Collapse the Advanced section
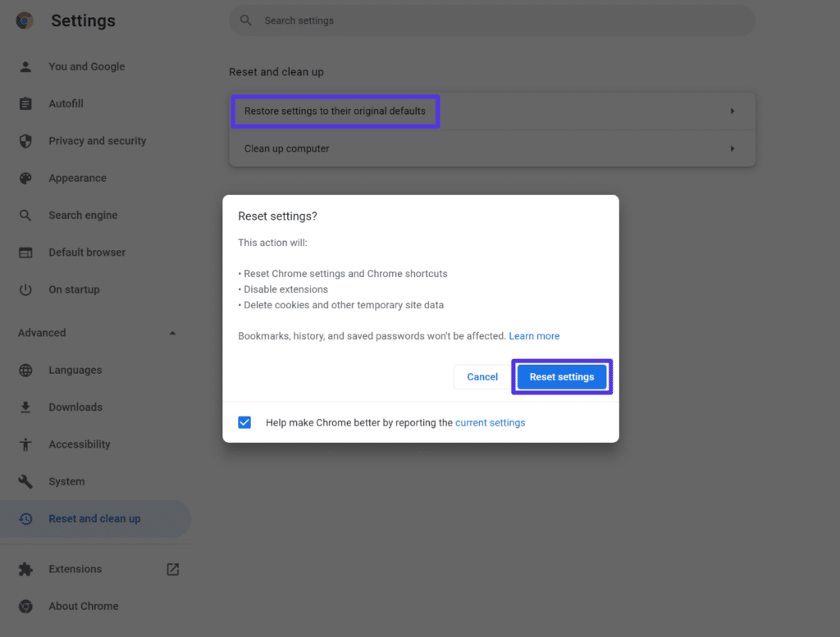840x637 pixels. 172,333
